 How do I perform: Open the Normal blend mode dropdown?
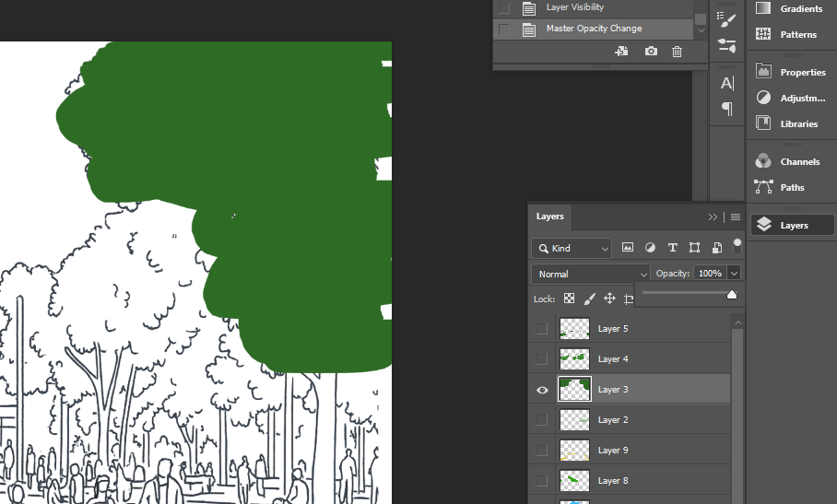point(592,274)
